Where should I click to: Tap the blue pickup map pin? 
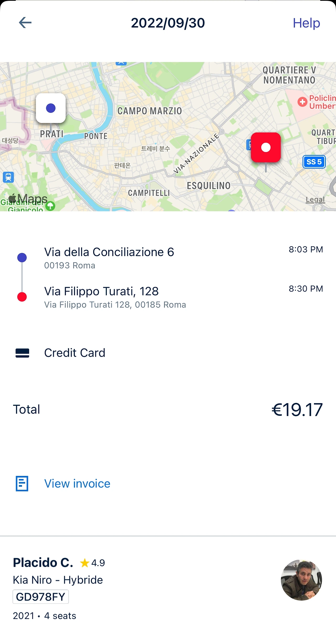pos(51,108)
